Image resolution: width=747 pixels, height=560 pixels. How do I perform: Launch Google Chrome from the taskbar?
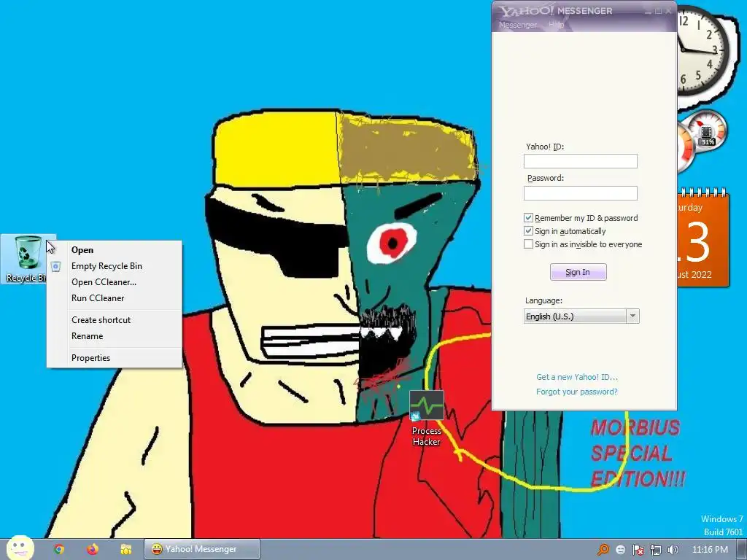pyautogui.click(x=59, y=549)
